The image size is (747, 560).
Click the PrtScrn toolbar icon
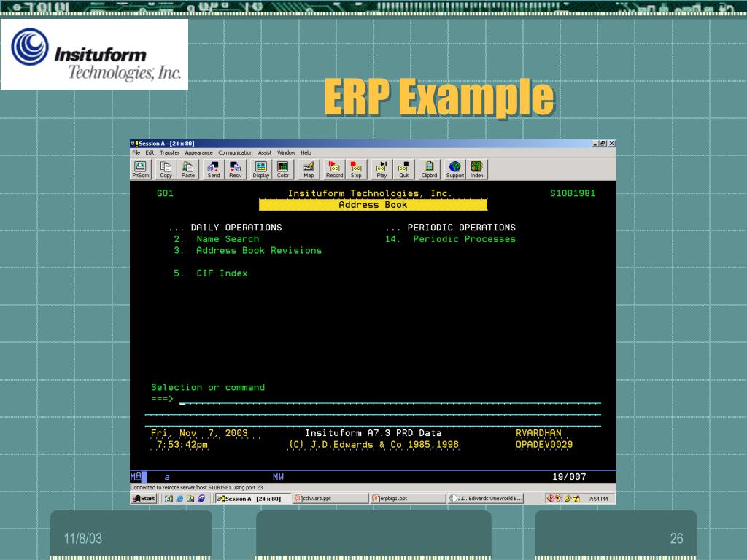(x=141, y=169)
